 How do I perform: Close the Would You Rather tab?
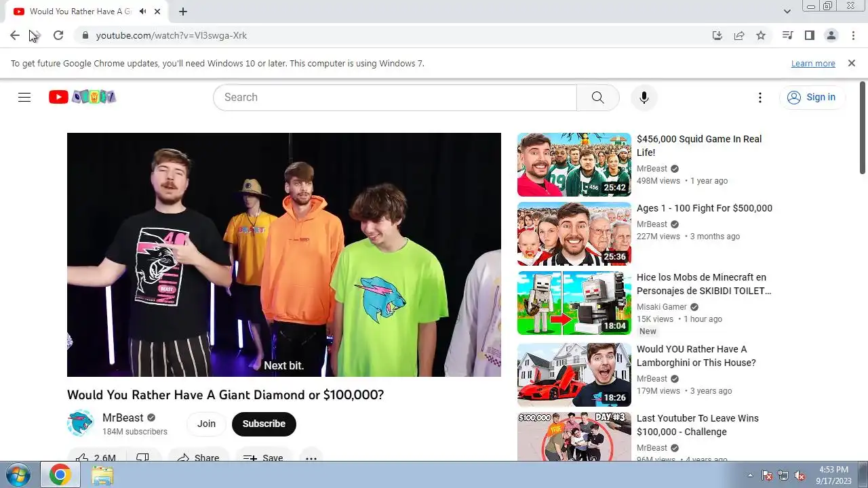click(x=158, y=12)
